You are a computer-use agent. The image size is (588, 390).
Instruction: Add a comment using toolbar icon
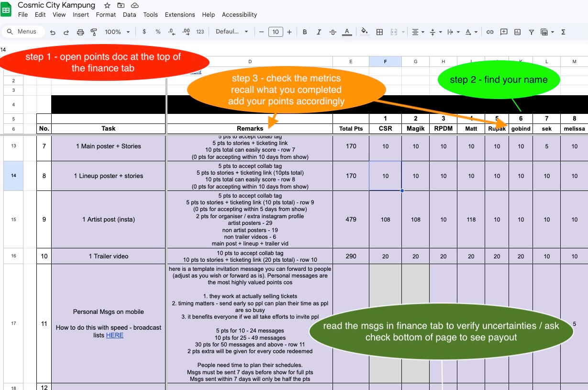coord(504,32)
